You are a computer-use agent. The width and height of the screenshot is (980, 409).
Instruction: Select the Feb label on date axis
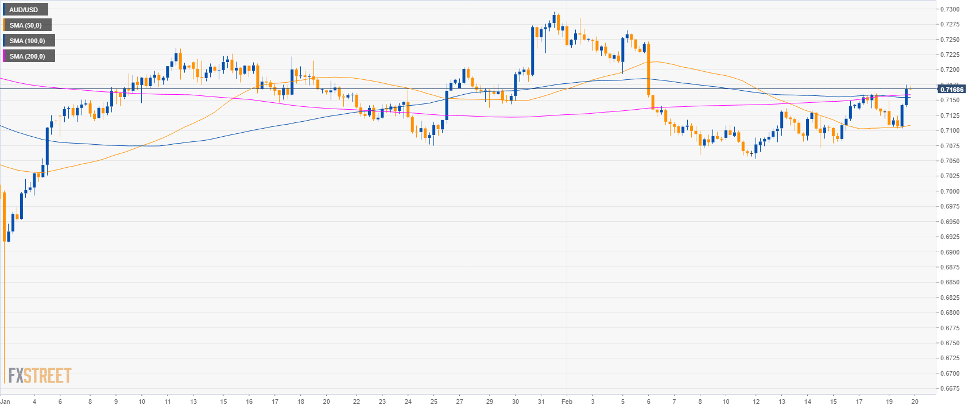tap(567, 402)
